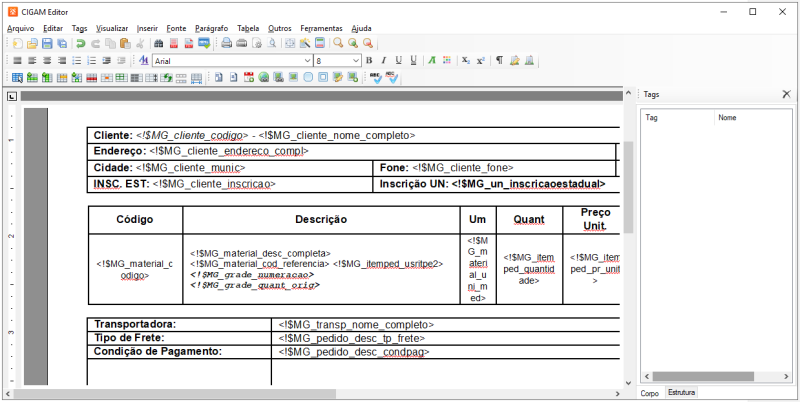800x402 pixels.
Task: Switch to the Estrutura tab
Action: (681, 393)
